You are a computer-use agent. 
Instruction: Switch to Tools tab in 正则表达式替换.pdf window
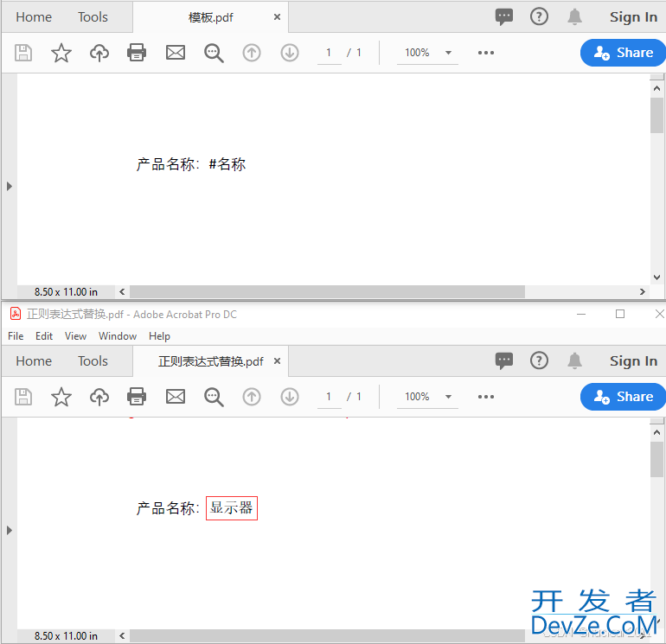(93, 360)
